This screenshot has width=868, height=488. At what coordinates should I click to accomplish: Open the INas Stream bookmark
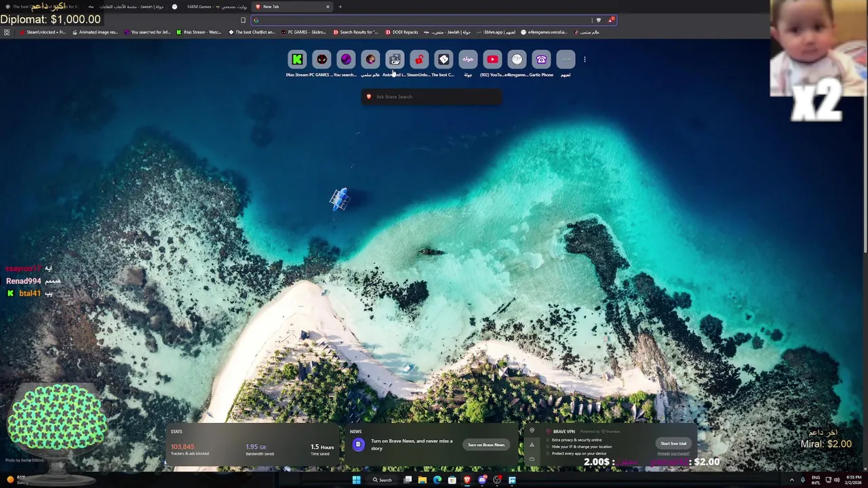199,32
